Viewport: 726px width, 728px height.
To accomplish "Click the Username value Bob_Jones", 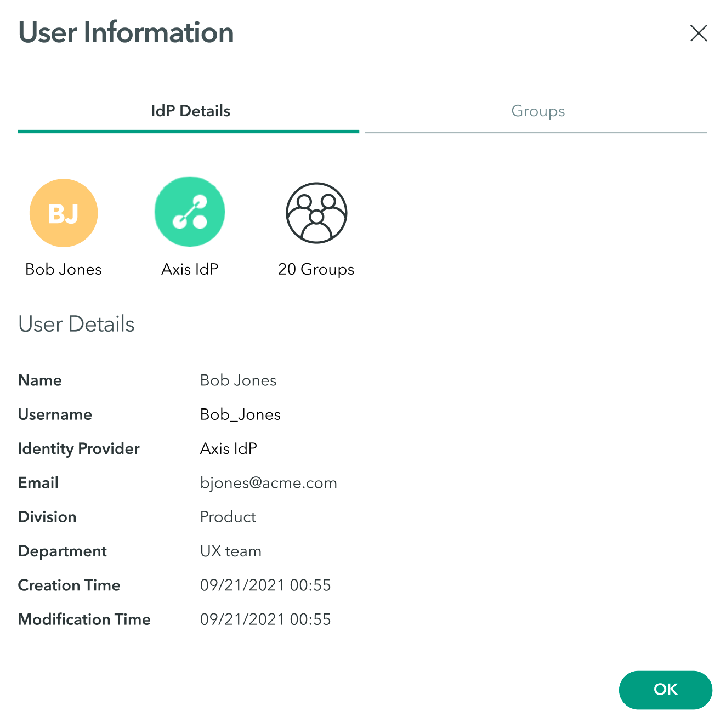I will (x=240, y=414).
